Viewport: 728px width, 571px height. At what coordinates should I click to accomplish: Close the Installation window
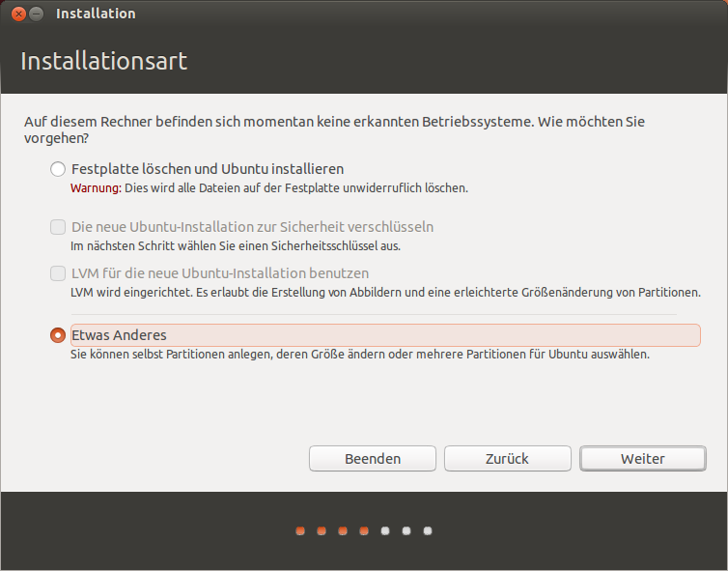pyautogui.click(x=18, y=14)
